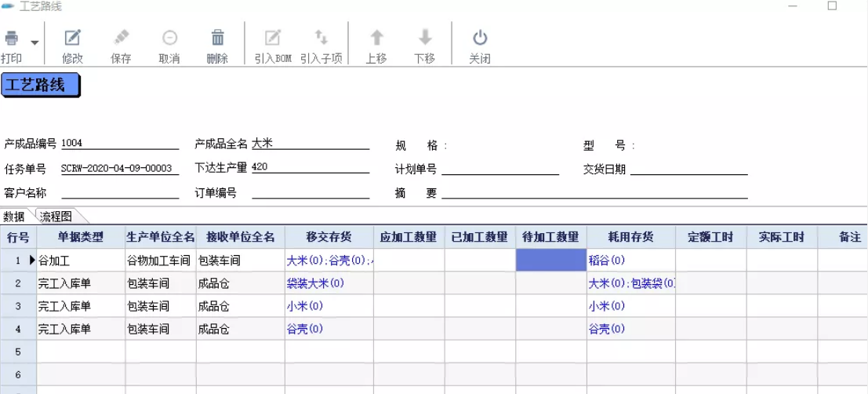The height and width of the screenshot is (394, 868).
Task: Click the 接收单位全名 column header
Action: 241,237
